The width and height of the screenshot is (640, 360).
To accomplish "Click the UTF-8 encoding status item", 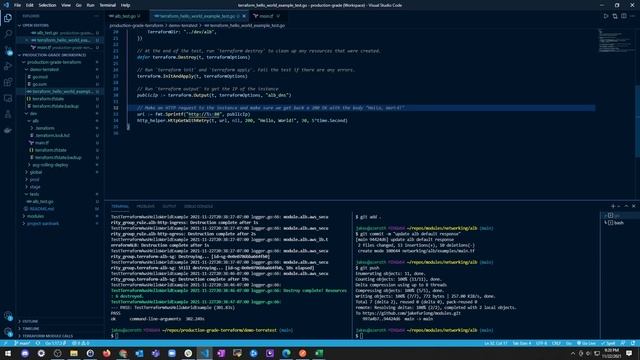I will (x=541, y=343).
